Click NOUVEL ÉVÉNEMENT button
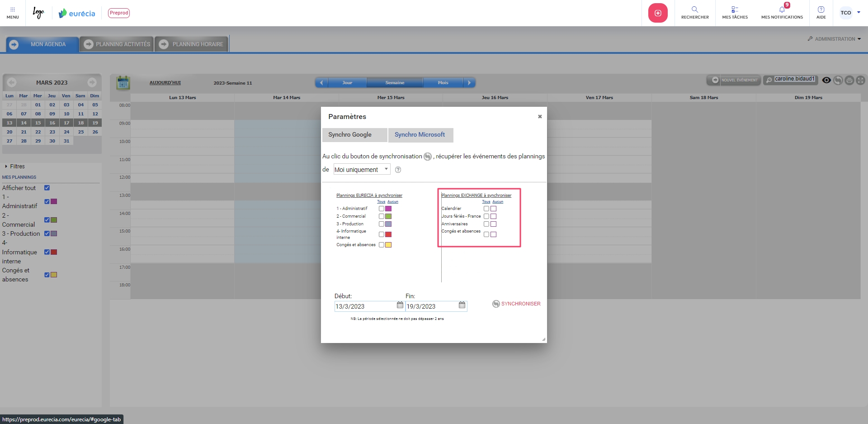This screenshot has width=868, height=424. point(734,80)
